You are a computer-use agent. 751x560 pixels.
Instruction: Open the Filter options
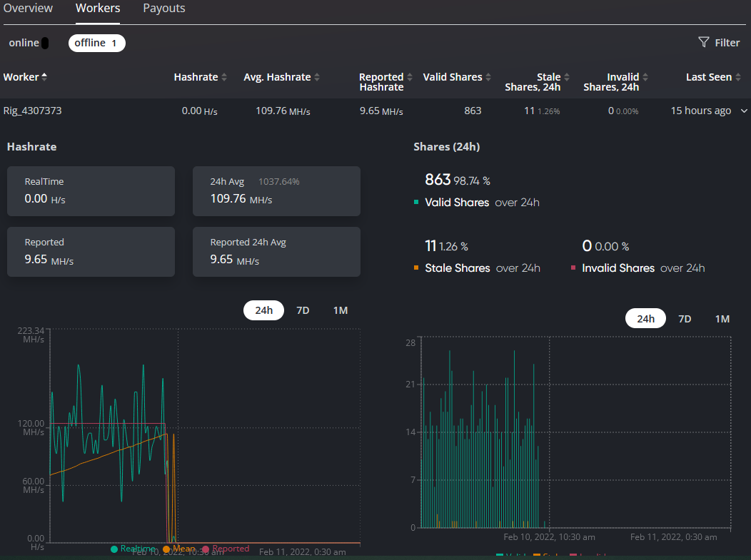719,42
